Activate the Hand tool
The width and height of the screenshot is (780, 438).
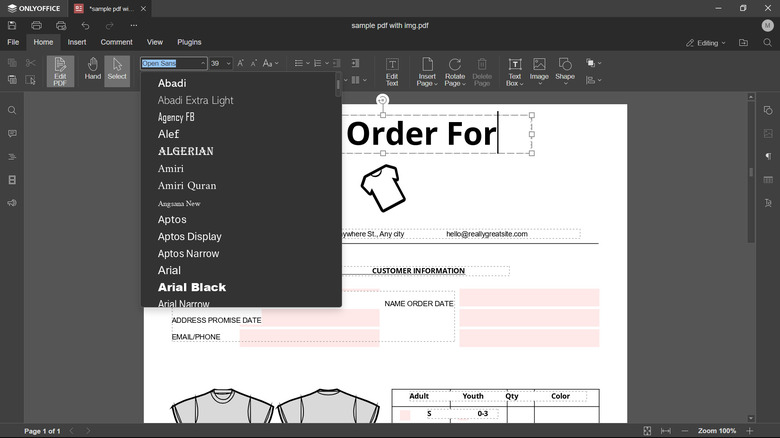(92, 70)
